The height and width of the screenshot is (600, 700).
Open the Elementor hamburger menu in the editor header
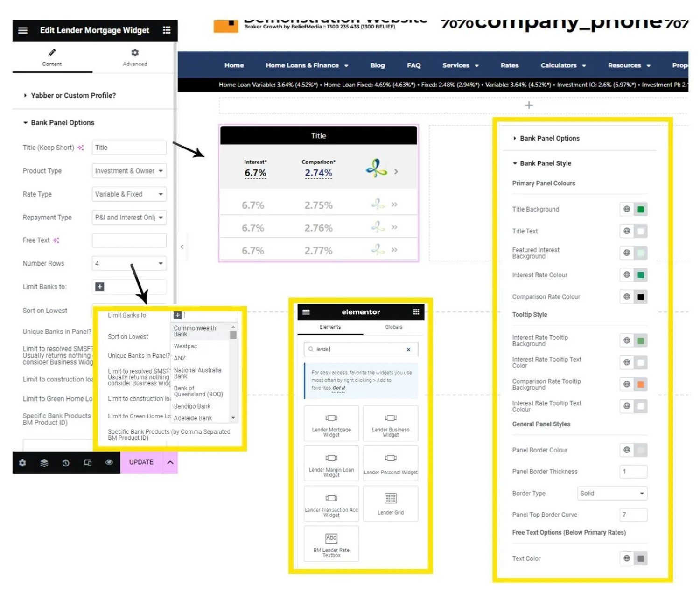(x=22, y=30)
